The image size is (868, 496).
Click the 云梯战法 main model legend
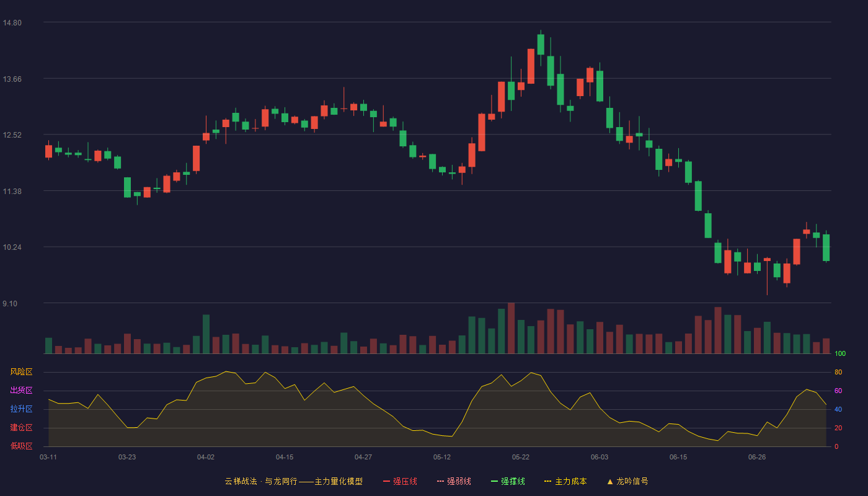point(294,481)
